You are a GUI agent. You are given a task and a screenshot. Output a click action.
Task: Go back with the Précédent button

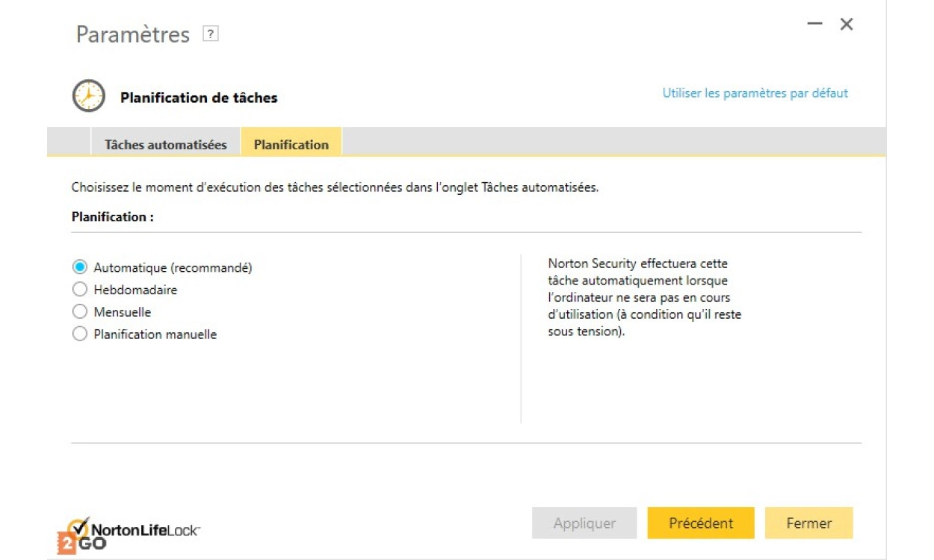[x=700, y=523]
